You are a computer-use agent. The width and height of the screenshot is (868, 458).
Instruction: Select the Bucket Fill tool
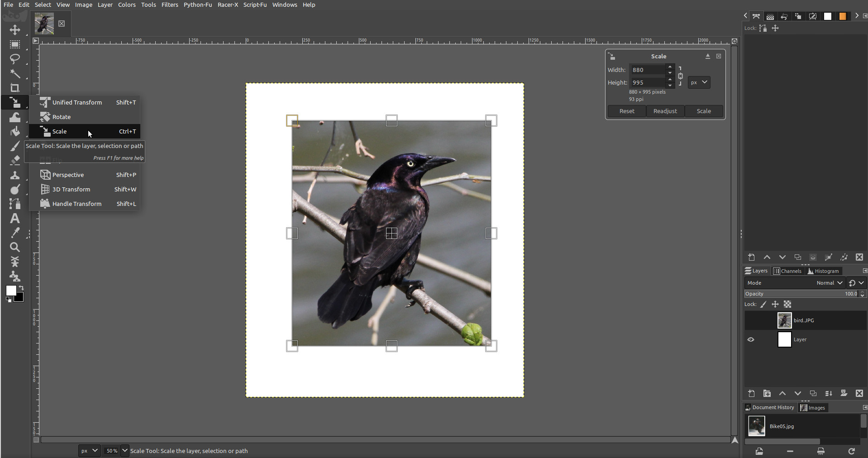click(15, 131)
